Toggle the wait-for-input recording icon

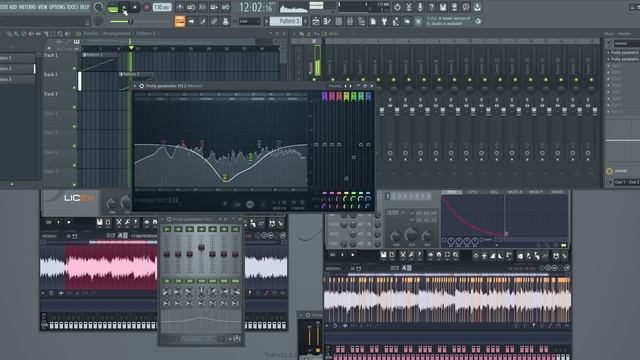[x=191, y=7]
